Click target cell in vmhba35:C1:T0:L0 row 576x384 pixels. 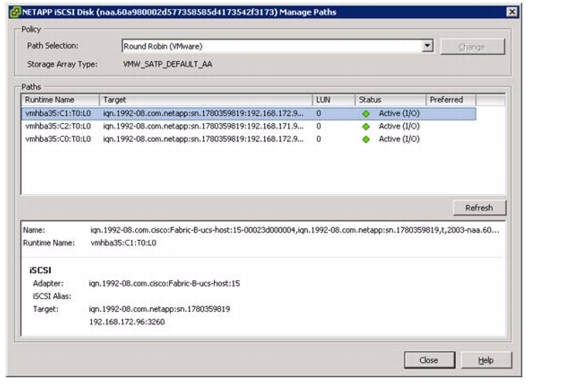(x=203, y=114)
